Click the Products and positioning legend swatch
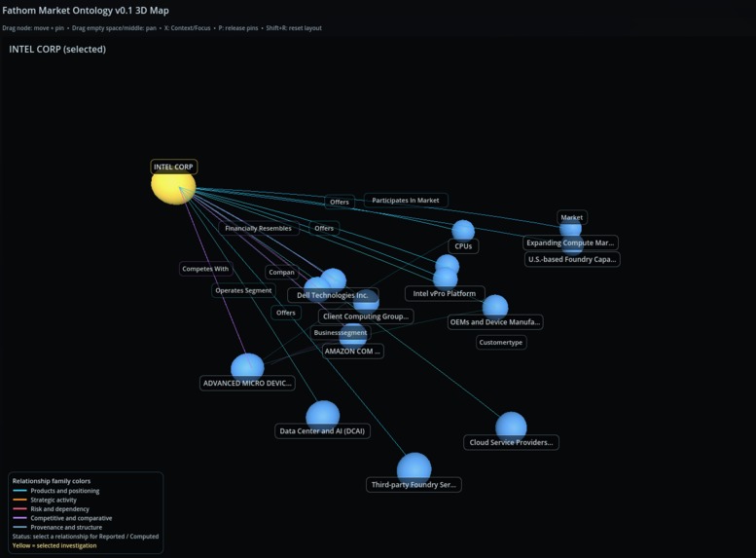Viewport: 756px width, 558px height. click(19, 491)
